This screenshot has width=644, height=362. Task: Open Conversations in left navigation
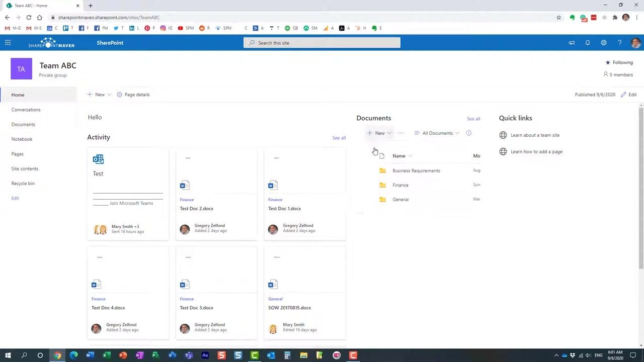[26, 110]
